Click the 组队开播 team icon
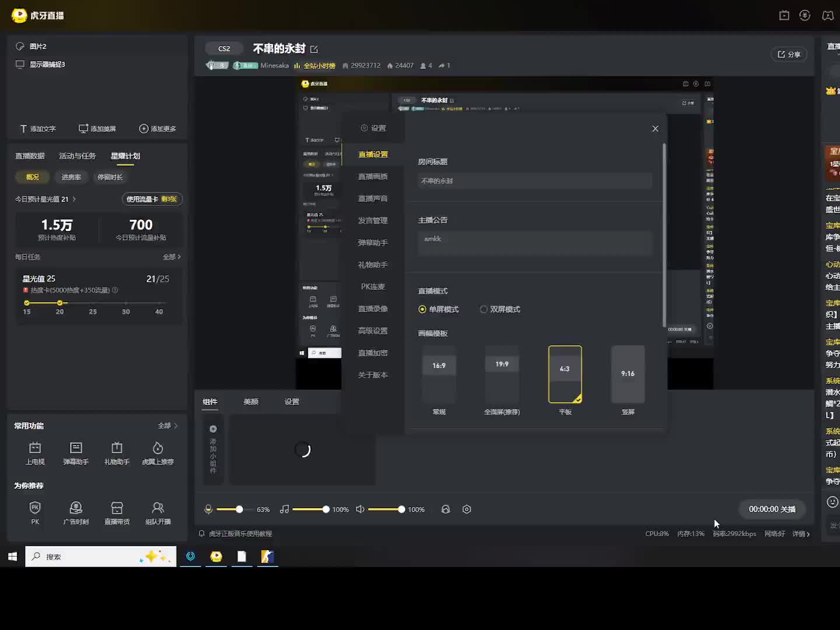 pyautogui.click(x=157, y=508)
